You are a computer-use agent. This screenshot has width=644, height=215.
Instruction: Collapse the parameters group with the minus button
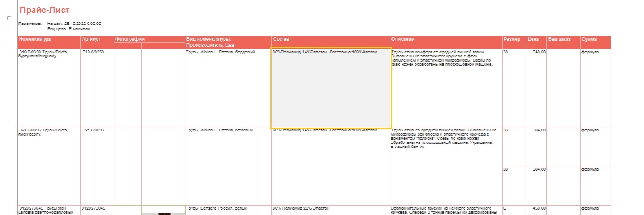pos(9,18)
